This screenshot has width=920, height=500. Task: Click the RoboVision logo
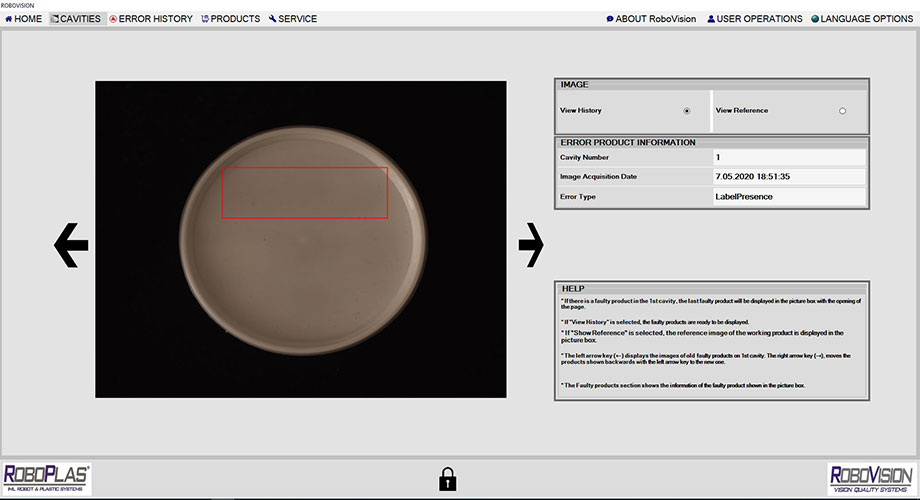[871, 479]
